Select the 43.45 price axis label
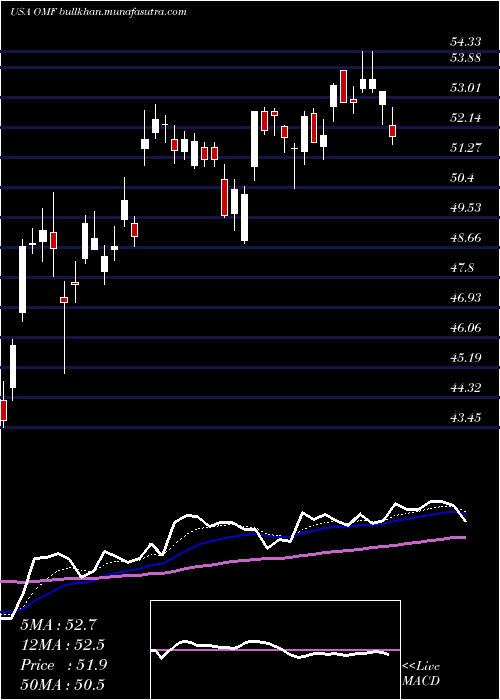Screen dimensions: 500x700 [466, 418]
